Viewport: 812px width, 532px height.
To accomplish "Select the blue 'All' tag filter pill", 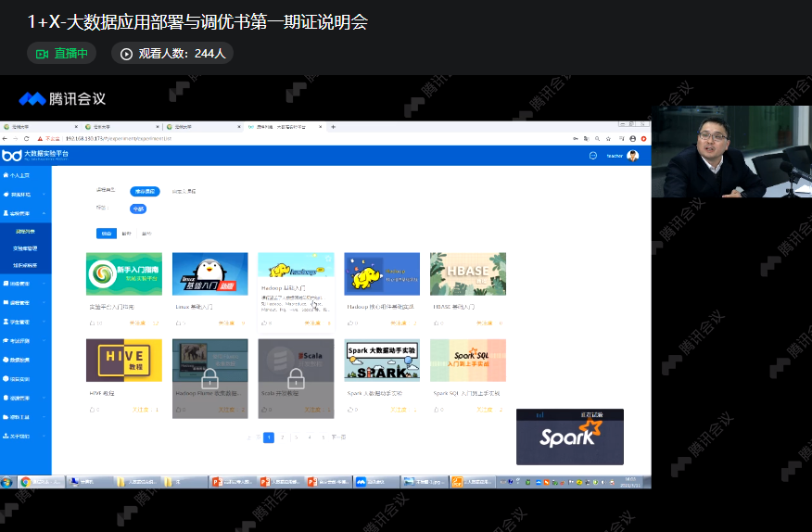I will point(138,209).
